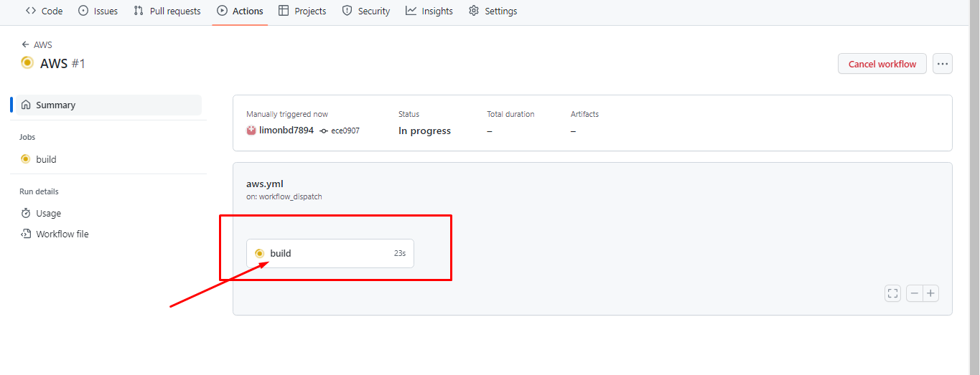Open the Code tab

pyautogui.click(x=44, y=11)
